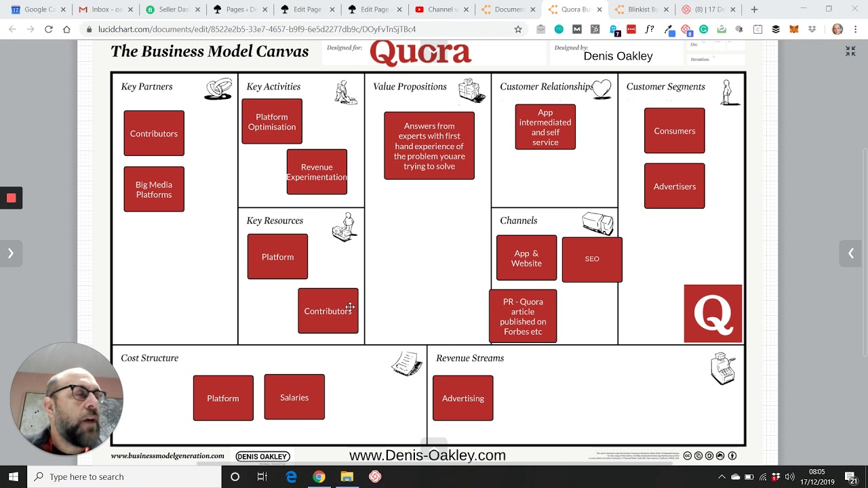Open Task View in taskbar
The image size is (868, 488).
click(262, 477)
